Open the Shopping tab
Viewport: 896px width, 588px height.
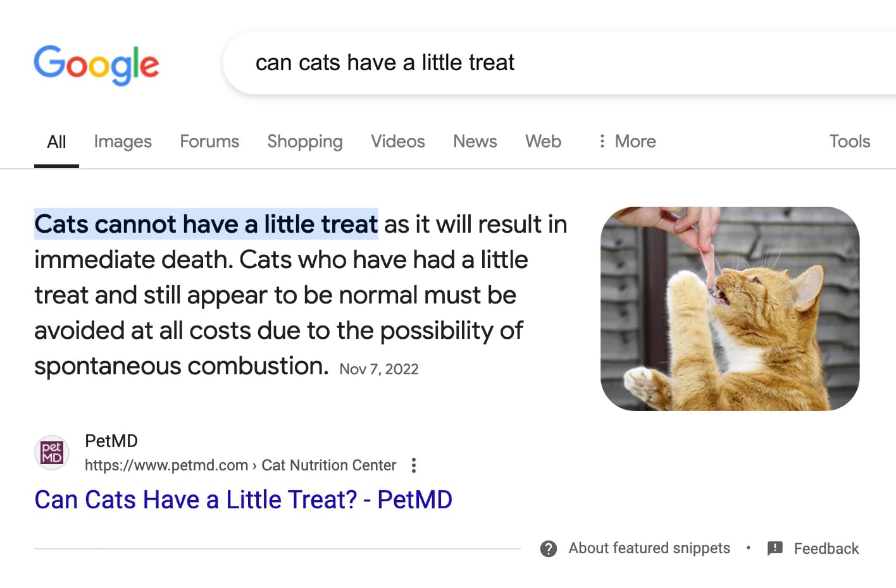tap(304, 141)
